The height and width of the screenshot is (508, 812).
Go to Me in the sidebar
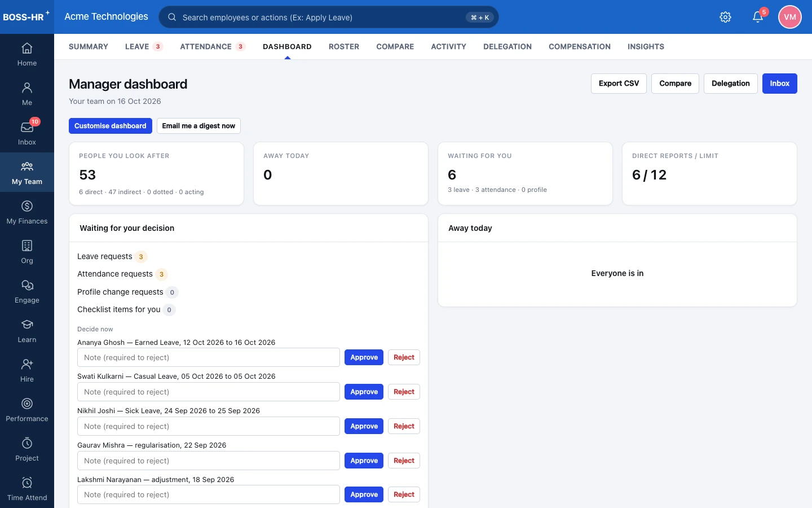click(27, 94)
